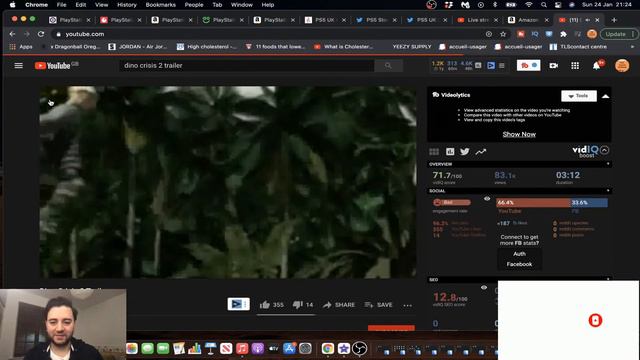
Task: Open the Music app in the dock
Action: [x=242, y=349]
